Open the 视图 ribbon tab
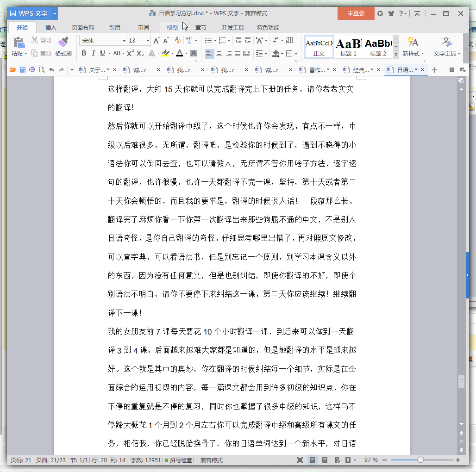 point(172,28)
